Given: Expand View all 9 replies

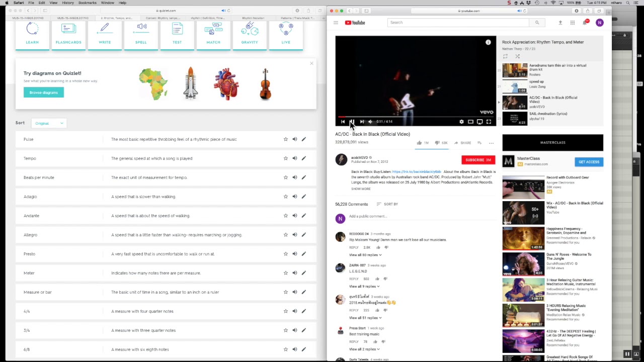Looking at the screenshot, I should point(364,286).
